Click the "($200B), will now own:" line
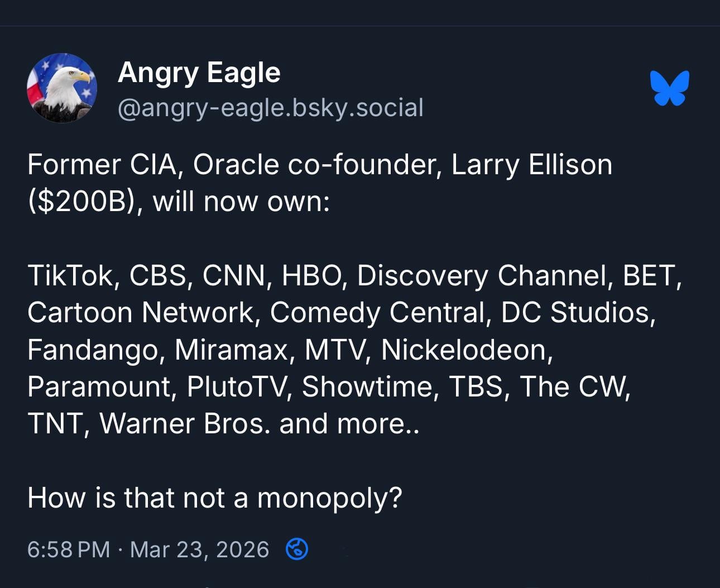The height and width of the screenshot is (588, 720). (x=179, y=202)
